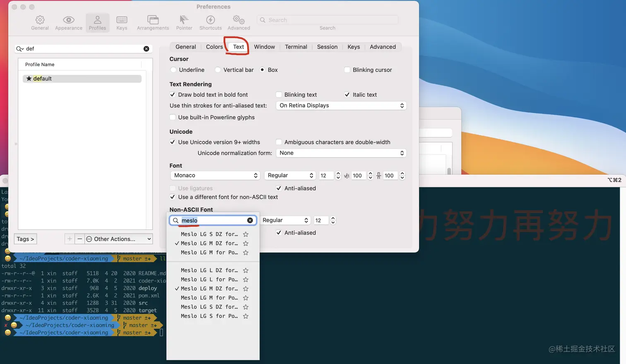Open the Unicode normalization form dropdown
Image resolution: width=626 pixels, height=364 pixels.
tap(341, 153)
